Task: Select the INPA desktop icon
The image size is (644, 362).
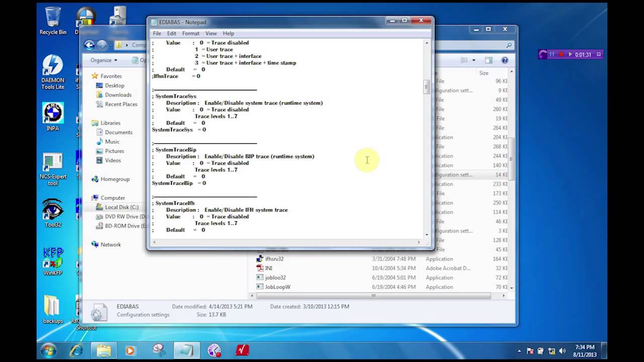Action: point(53,117)
